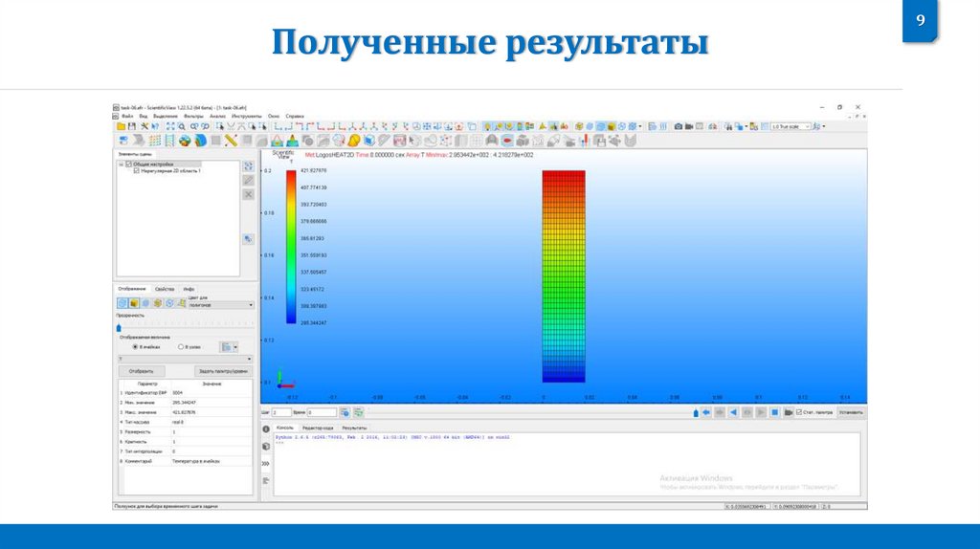This screenshot has width=980, height=549.
Task: Select the yellow ruler measure tool
Action: click(x=231, y=141)
